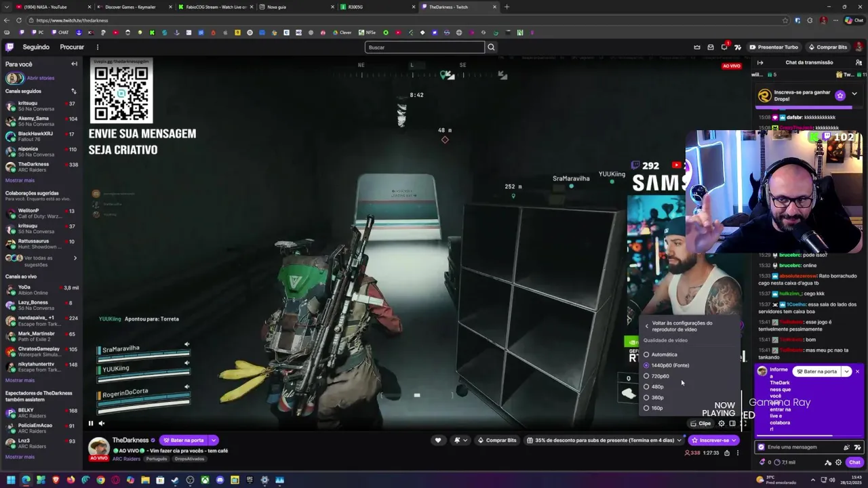
Task: Open YoDa channel in live list
Action: (x=41, y=290)
